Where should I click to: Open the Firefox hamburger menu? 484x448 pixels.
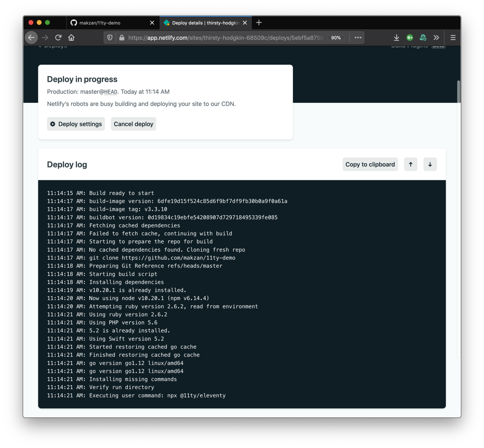(x=453, y=37)
